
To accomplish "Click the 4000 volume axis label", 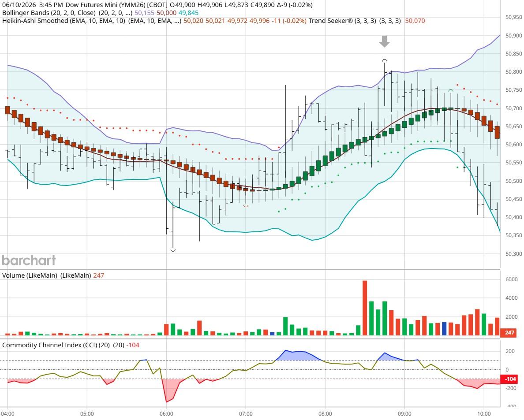I will pos(512,298).
